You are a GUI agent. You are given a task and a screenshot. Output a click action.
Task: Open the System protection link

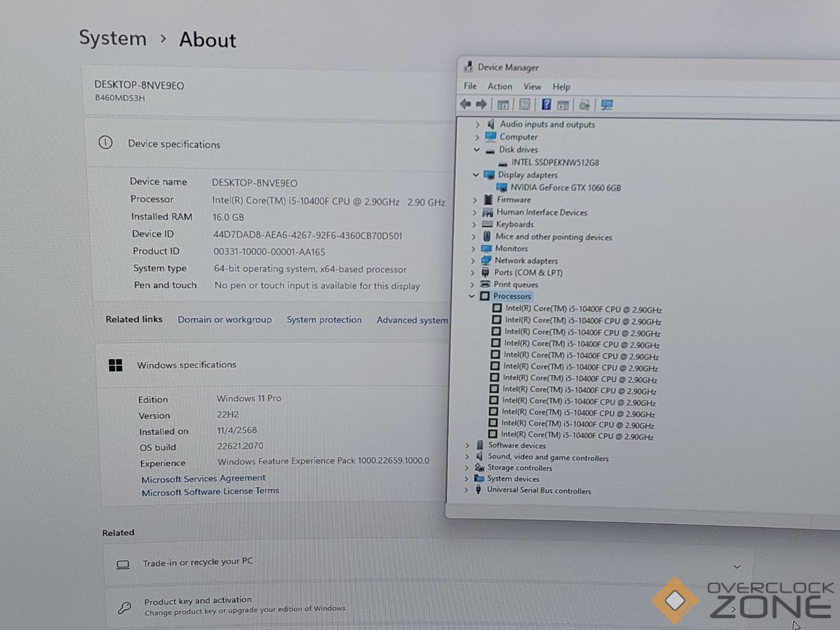324,320
